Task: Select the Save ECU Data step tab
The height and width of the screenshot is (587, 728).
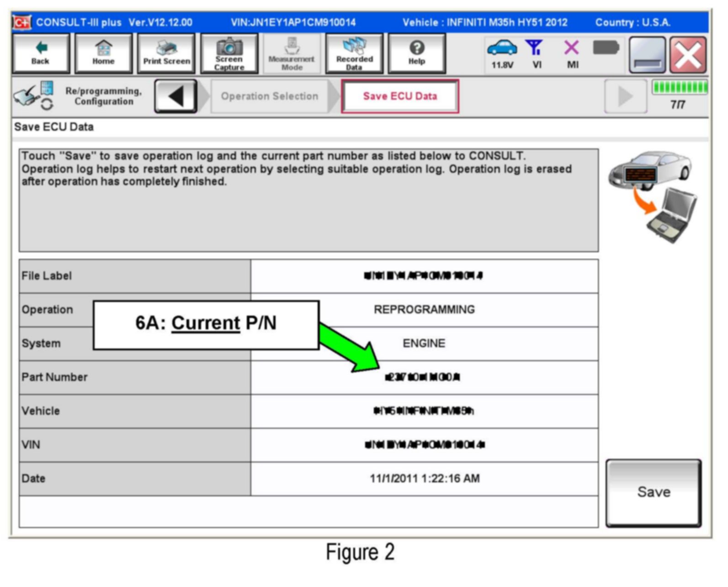Action: 400,96
